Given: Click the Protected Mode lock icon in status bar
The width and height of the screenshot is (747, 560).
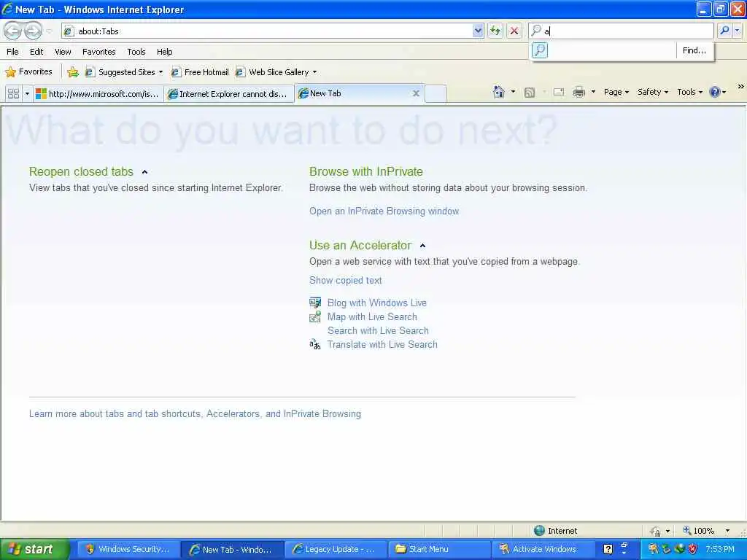Looking at the screenshot, I should 656,531.
